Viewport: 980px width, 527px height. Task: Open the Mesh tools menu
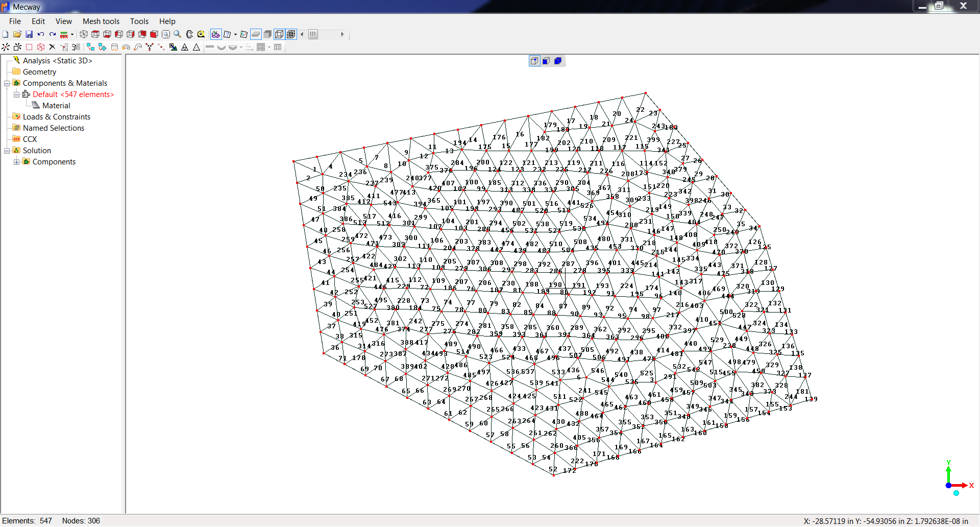click(101, 21)
